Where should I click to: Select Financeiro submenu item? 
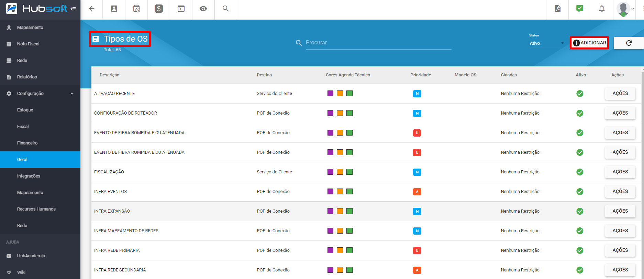coord(40,143)
